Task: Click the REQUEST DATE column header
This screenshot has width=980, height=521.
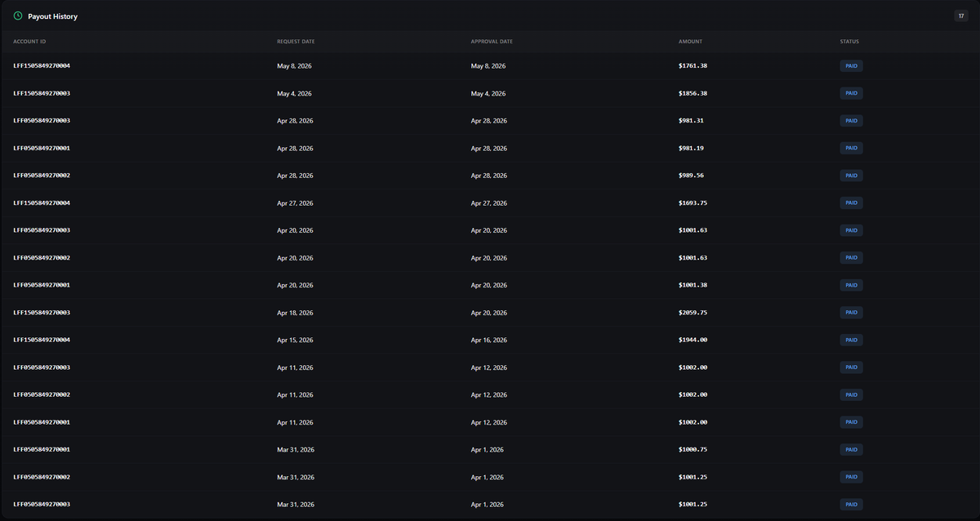Action: [x=296, y=42]
